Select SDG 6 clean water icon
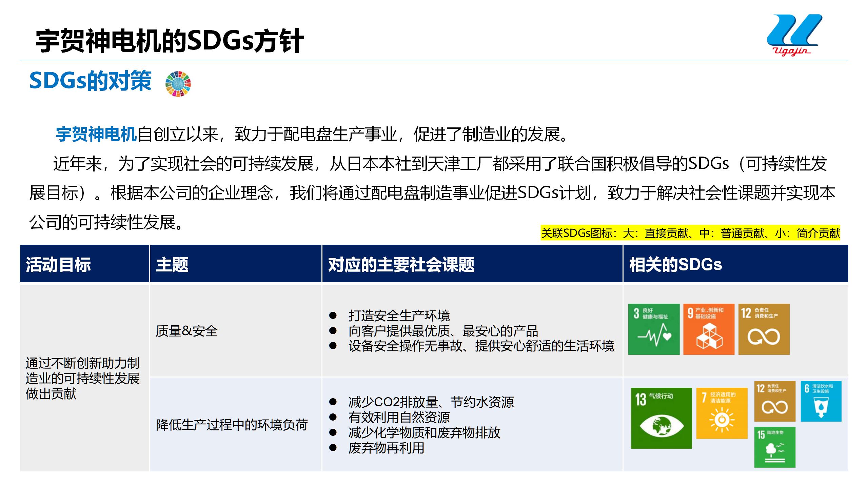Screen dimensions: 868x488 821,401
